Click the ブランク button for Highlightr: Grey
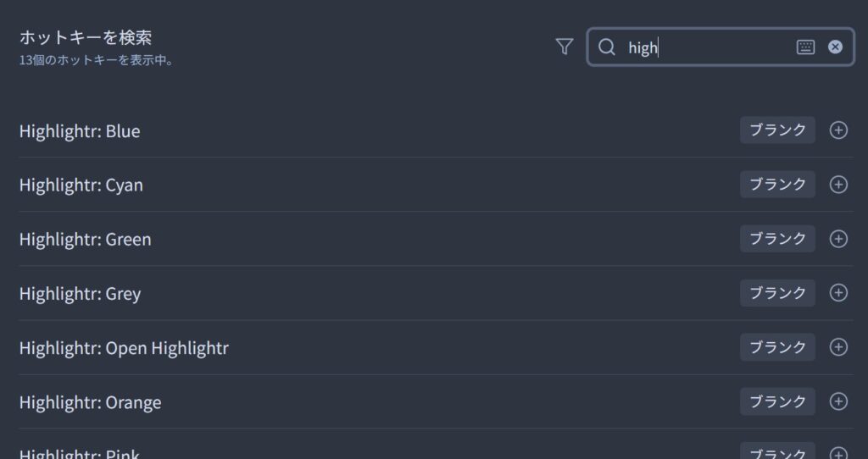The height and width of the screenshot is (459, 868). point(777,292)
